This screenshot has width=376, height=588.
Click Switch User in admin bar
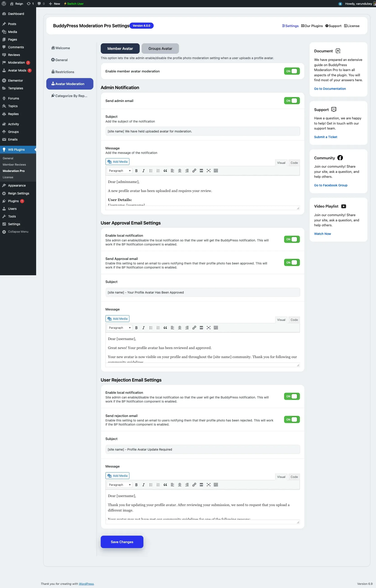tap(74, 4)
